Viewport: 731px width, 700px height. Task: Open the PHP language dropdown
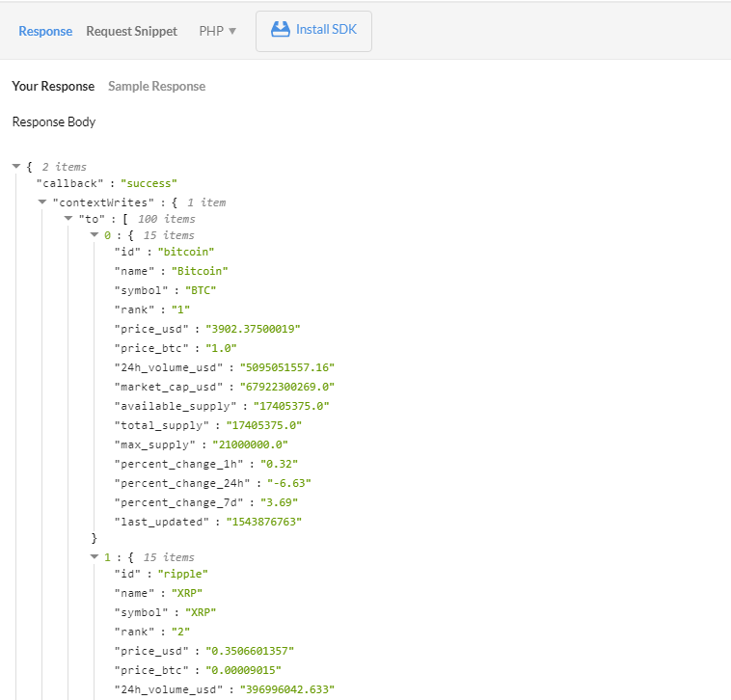(217, 31)
